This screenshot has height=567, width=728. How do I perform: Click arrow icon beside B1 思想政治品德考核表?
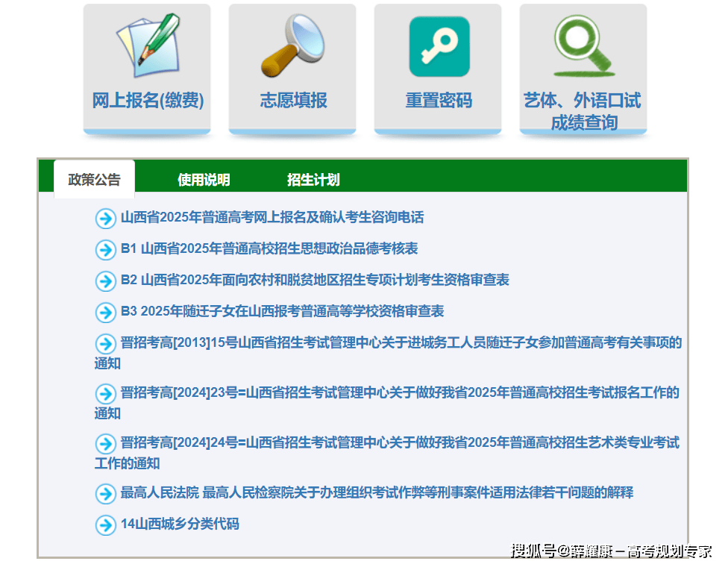coord(106,250)
